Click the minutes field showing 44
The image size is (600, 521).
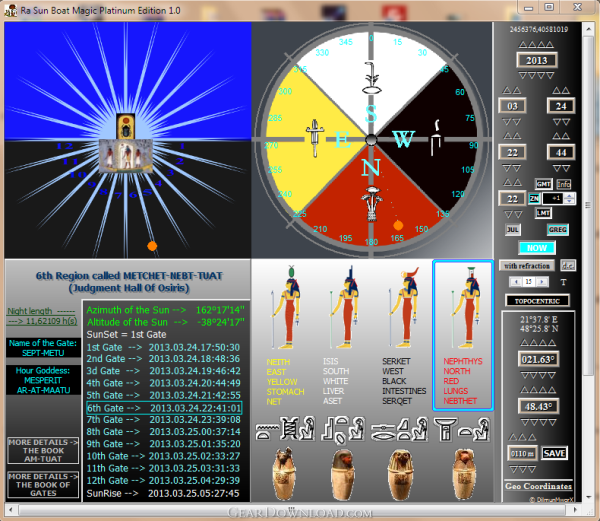[561, 152]
